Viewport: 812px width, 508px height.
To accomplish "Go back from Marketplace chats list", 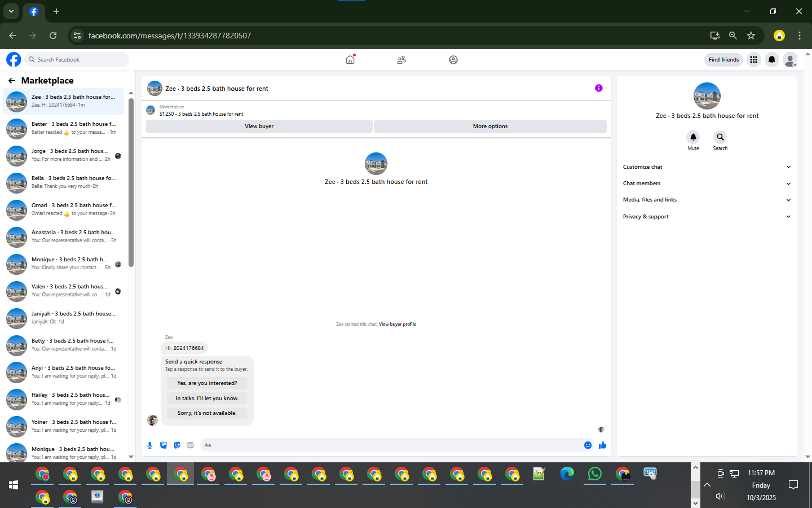I will tap(12, 81).
